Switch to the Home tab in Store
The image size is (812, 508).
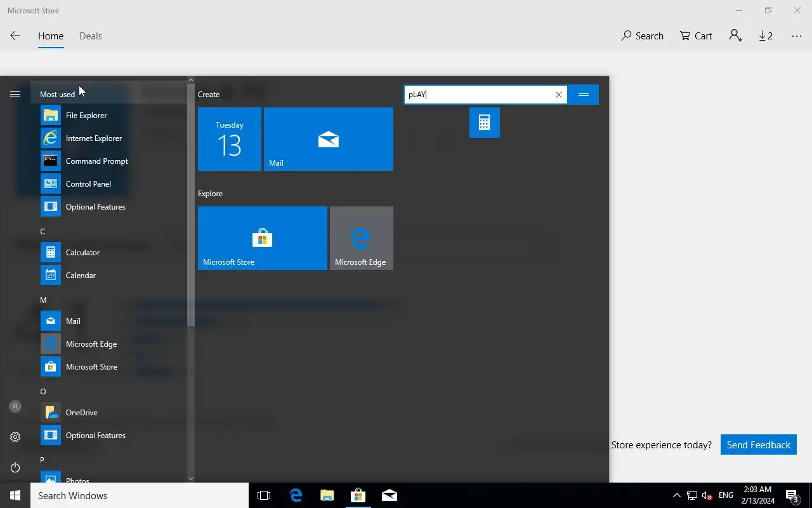tap(51, 36)
